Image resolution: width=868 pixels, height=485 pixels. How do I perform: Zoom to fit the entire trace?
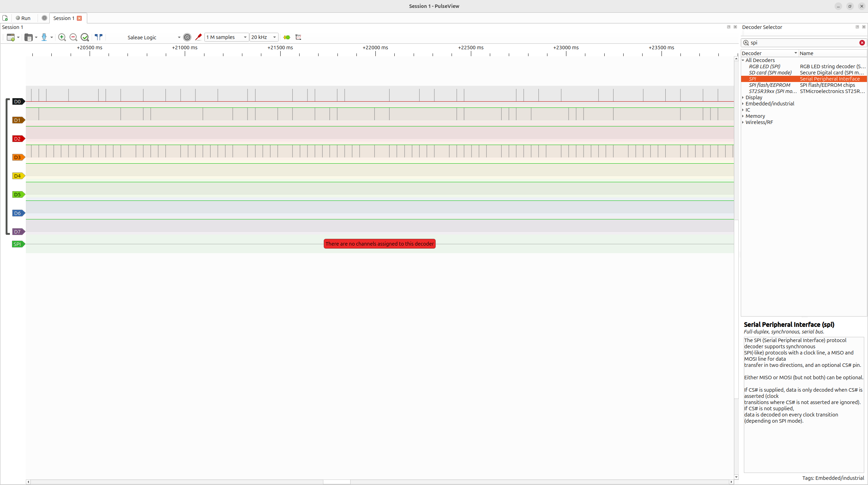coord(85,37)
